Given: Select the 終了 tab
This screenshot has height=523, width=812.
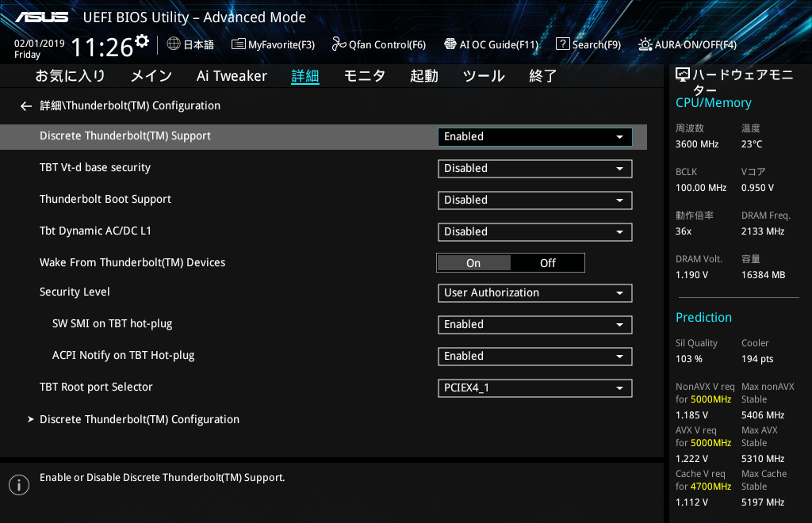Looking at the screenshot, I should [x=542, y=76].
